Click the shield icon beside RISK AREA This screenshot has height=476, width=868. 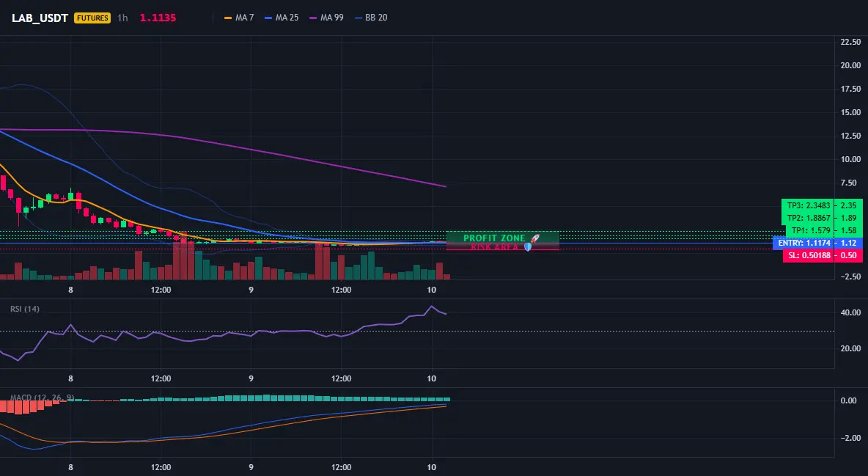click(528, 246)
